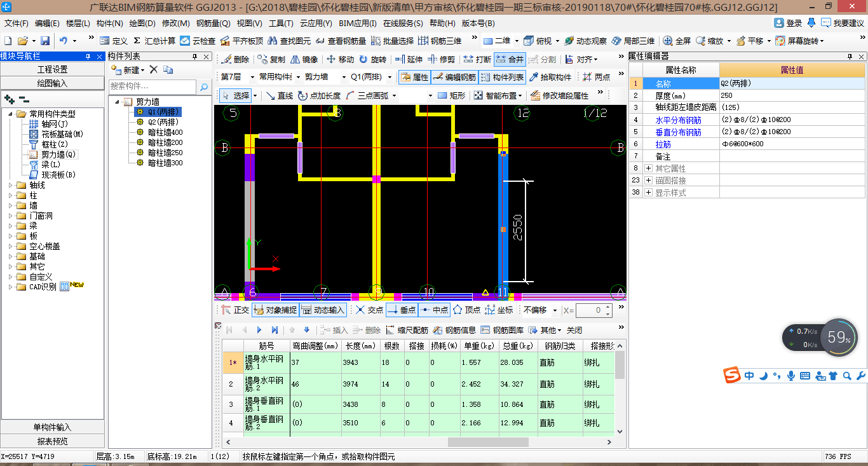Click the 复制 copy tool
868x466 pixels.
click(x=271, y=60)
